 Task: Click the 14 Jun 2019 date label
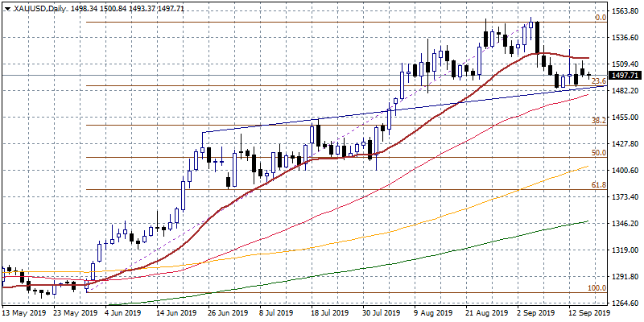pyautogui.click(x=176, y=312)
